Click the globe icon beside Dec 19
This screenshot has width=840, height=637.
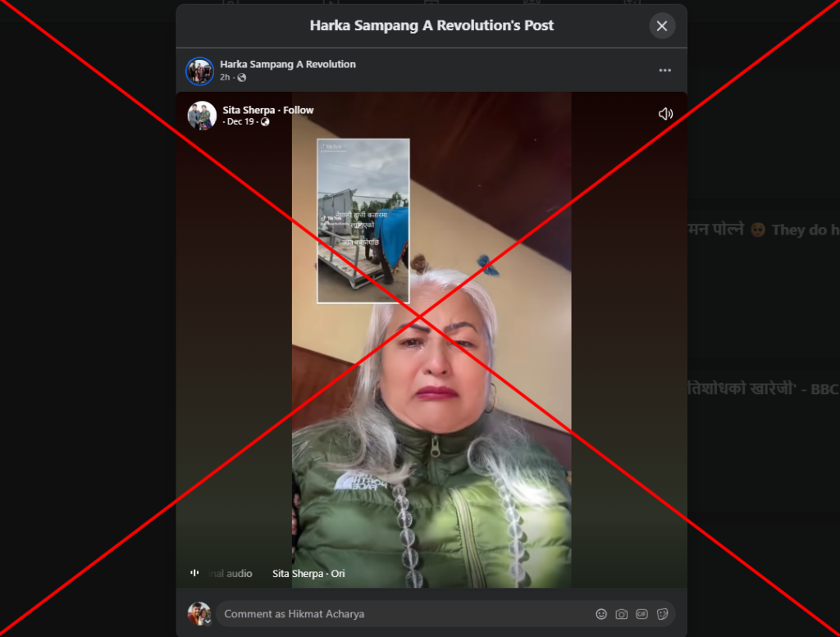(265, 122)
